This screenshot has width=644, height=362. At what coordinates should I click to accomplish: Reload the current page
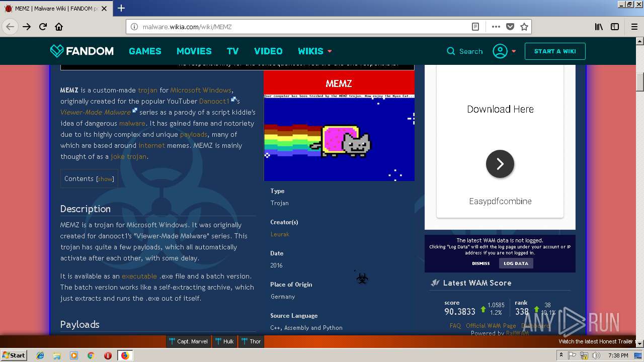click(x=43, y=27)
